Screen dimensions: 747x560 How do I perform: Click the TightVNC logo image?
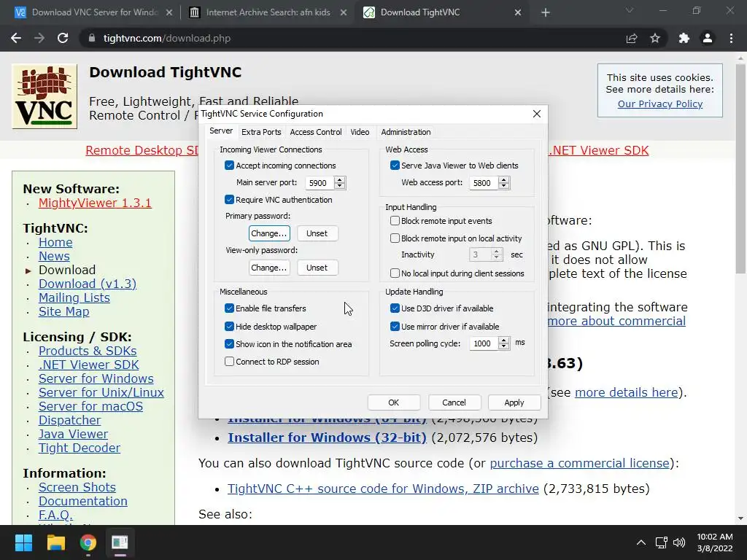point(44,96)
